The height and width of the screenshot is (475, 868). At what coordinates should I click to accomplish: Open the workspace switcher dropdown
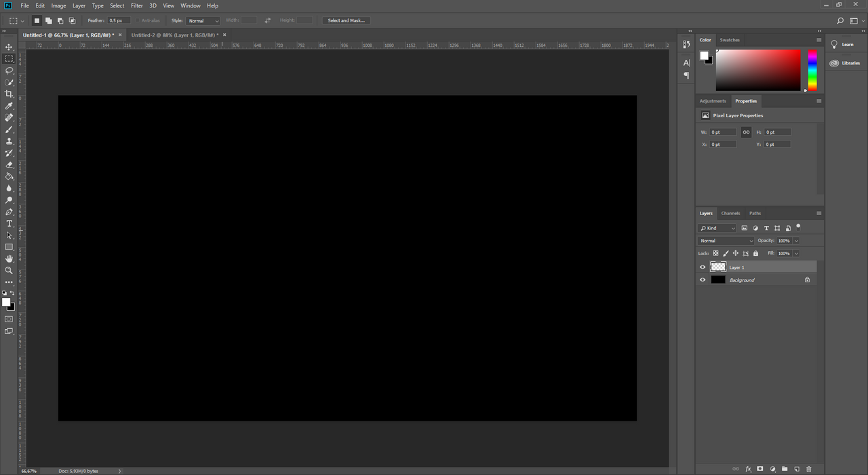click(x=856, y=21)
